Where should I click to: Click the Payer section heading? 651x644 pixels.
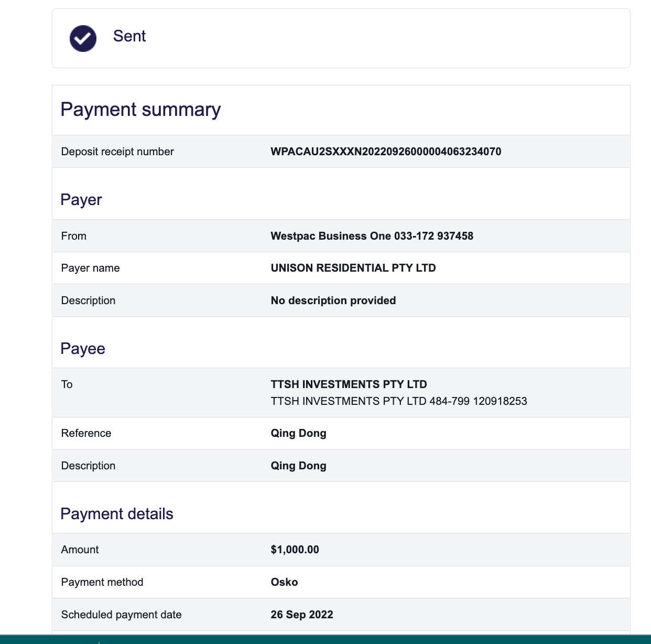[81, 200]
